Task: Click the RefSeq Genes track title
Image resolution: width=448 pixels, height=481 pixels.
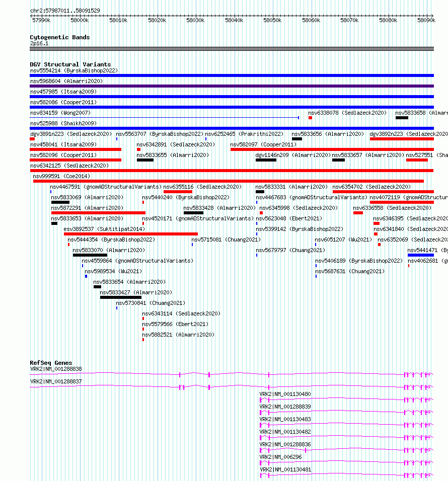Action: coord(51,363)
